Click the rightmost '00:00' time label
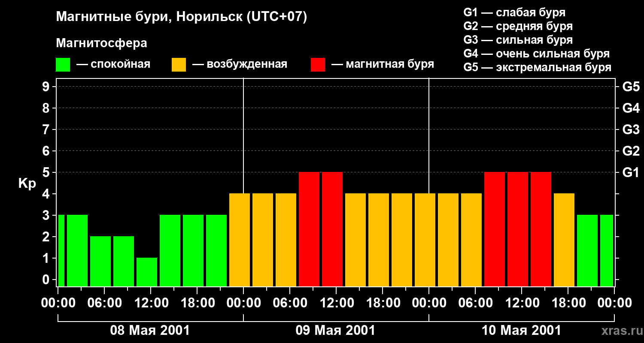This screenshot has width=644, height=343. click(614, 303)
